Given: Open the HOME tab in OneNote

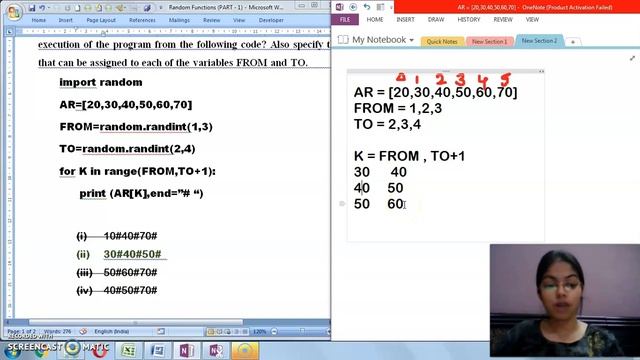Looking at the screenshot, I should click(375, 20).
